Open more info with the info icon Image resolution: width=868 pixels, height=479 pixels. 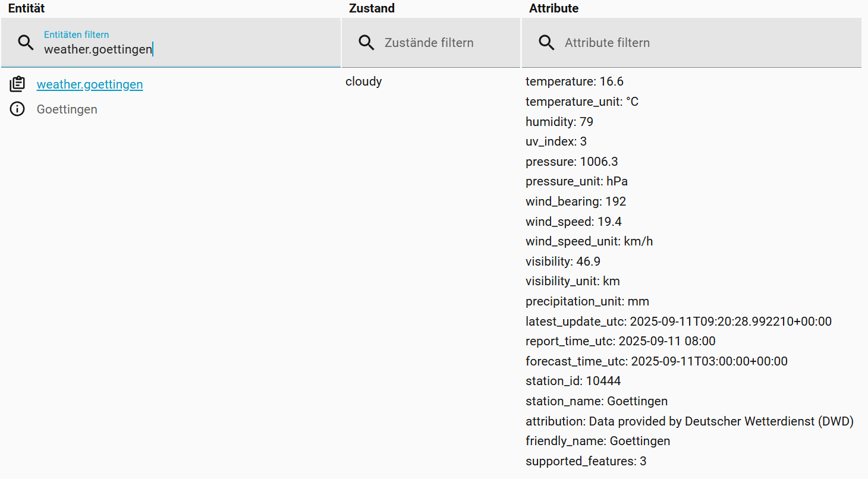(x=17, y=109)
